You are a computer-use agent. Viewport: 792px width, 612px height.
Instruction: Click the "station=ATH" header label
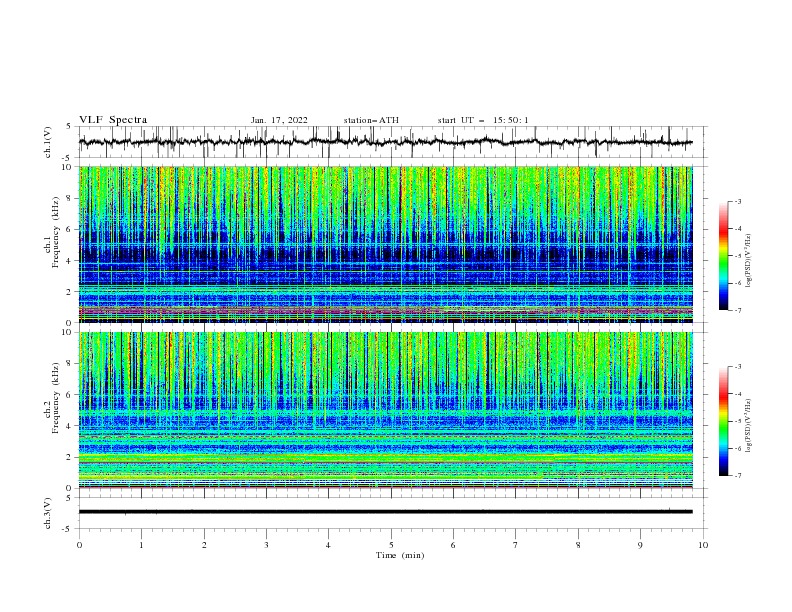pos(371,120)
